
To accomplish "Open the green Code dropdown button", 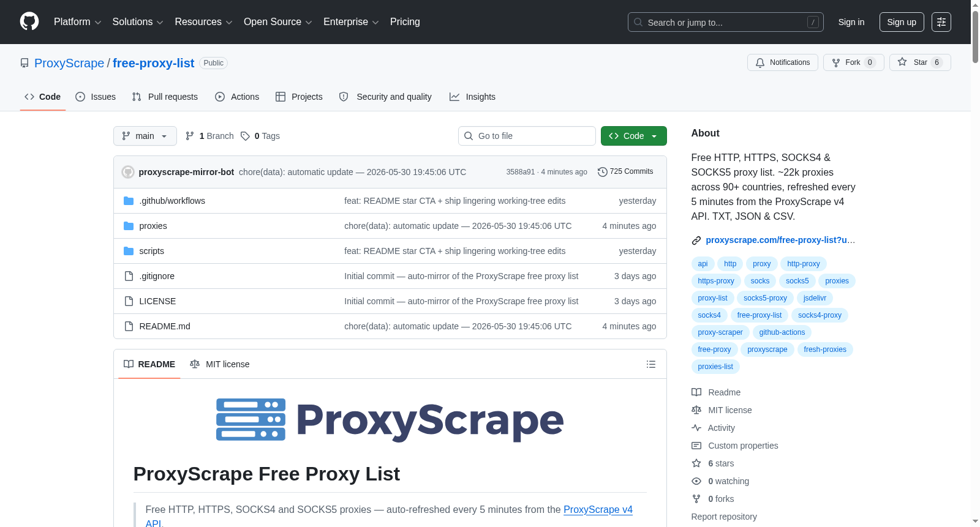I will pos(634,136).
